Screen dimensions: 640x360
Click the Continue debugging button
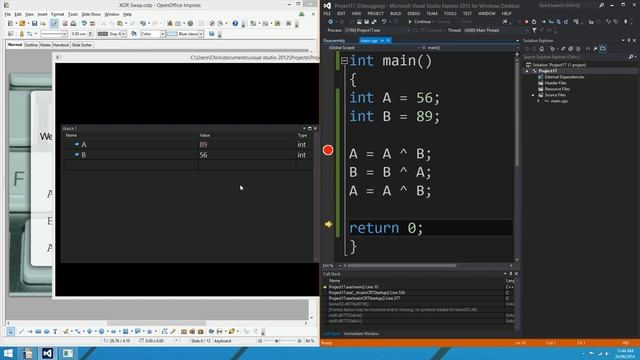pos(420,22)
